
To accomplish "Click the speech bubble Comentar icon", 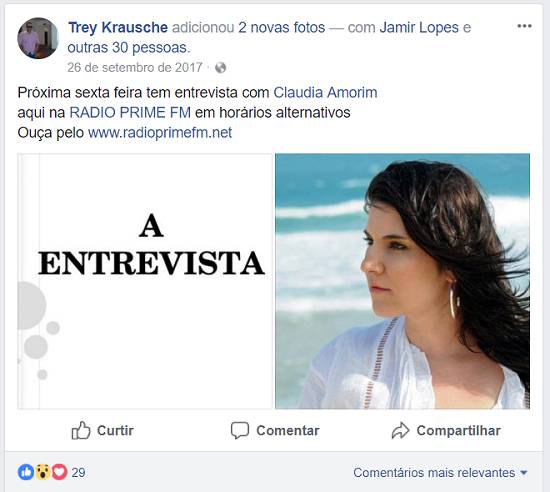I will (x=240, y=430).
